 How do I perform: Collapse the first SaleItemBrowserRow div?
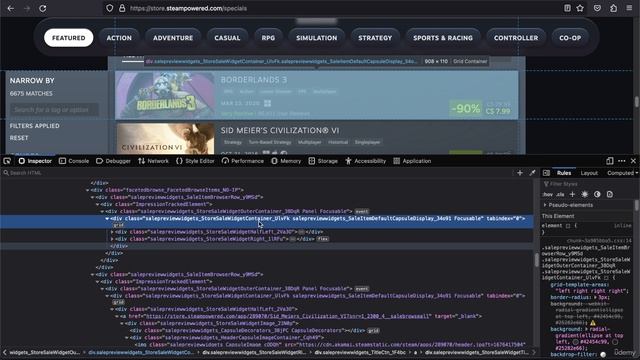[x=92, y=197]
